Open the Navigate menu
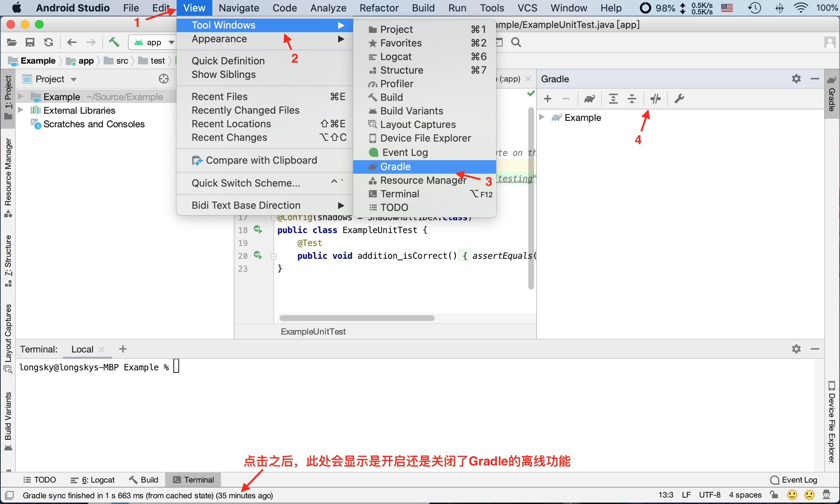The width and height of the screenshot is (840, 504). [239, 8]
